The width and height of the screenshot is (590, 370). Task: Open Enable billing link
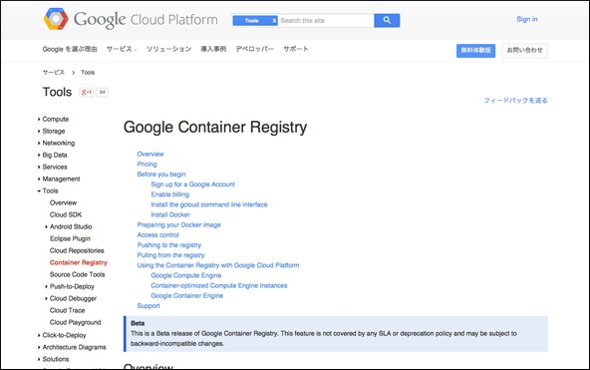[x=170, y=195]
